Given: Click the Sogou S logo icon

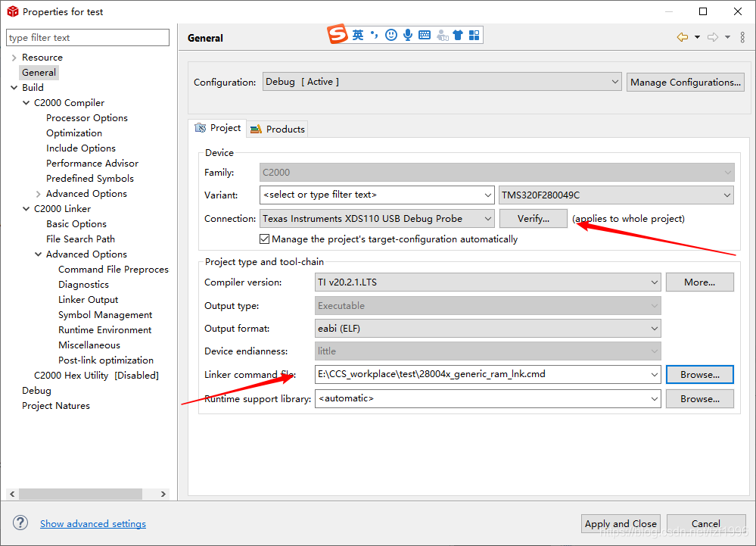Looking at the screenshot, I should 338,34.
